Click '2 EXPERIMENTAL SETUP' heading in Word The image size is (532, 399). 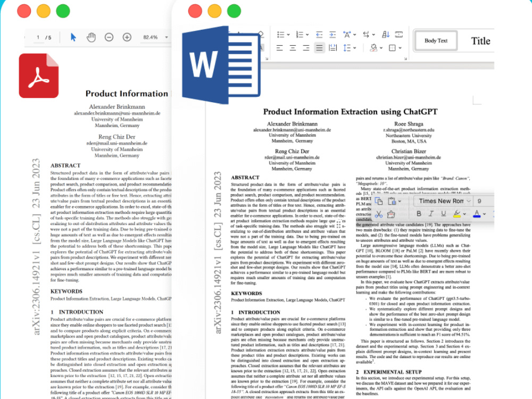point(389,372)
